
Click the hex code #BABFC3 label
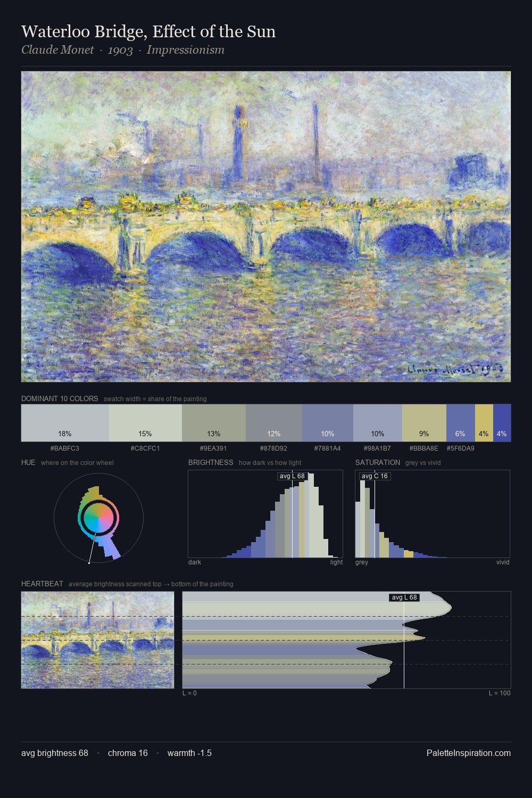click(x=65, y=448)
